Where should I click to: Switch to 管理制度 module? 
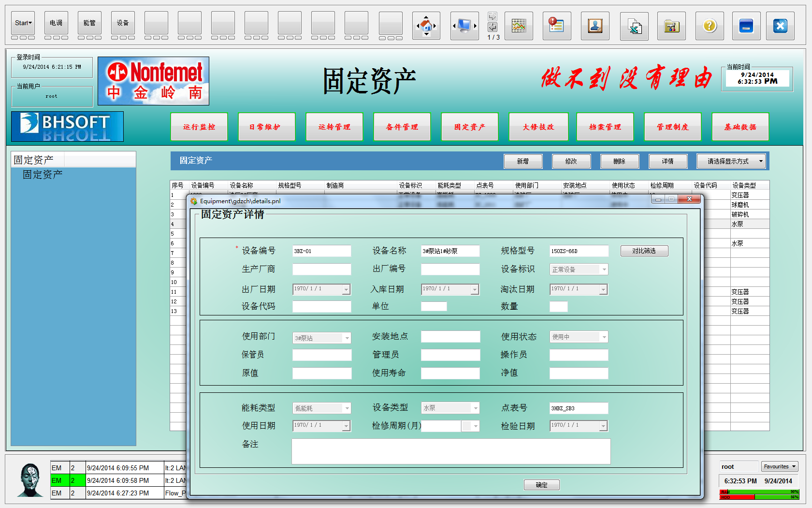click(673, 127)
